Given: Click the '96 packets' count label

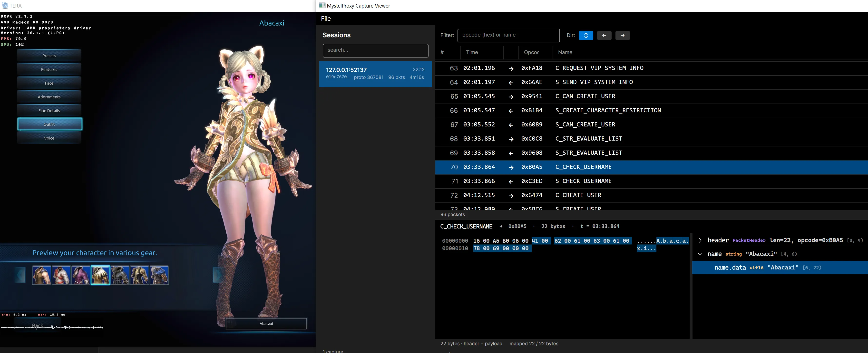Looking at the screenshot, I should point(453,215).
